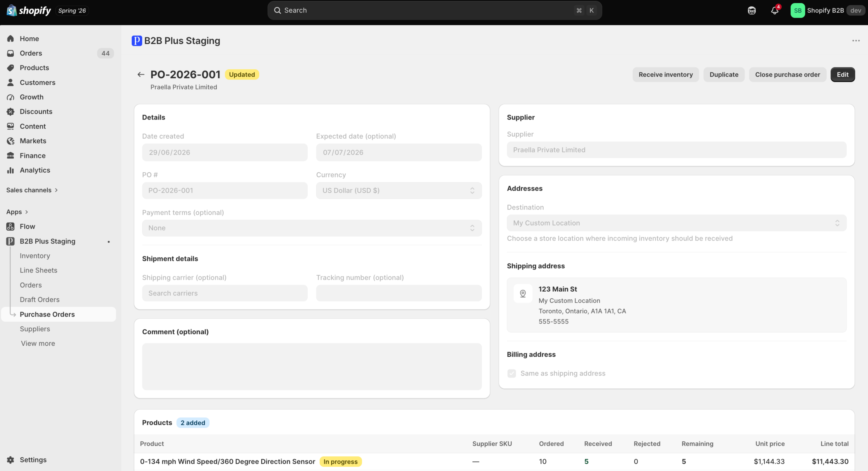The image size is (868, 471).
Task: Open the notifications bell
Action: [775, 10]
